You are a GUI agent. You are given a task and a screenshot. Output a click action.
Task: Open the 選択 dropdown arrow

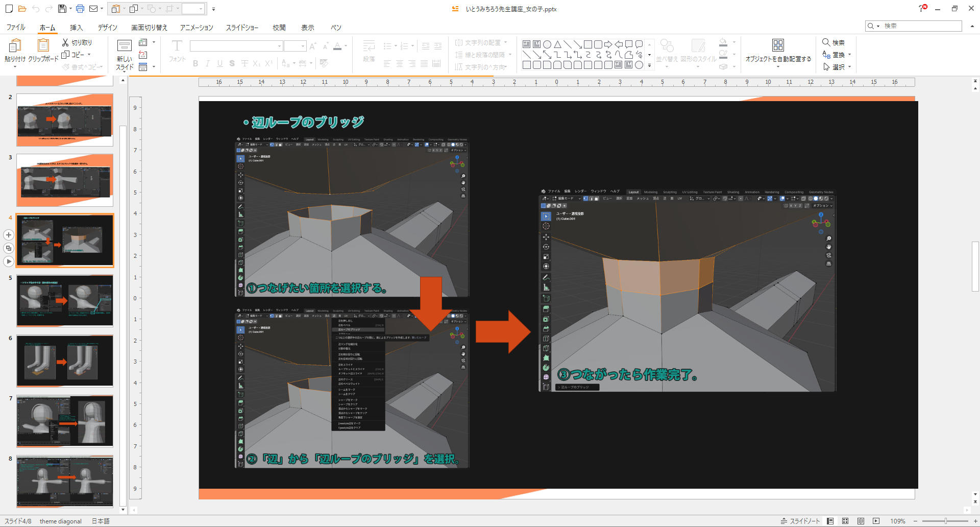849,67
